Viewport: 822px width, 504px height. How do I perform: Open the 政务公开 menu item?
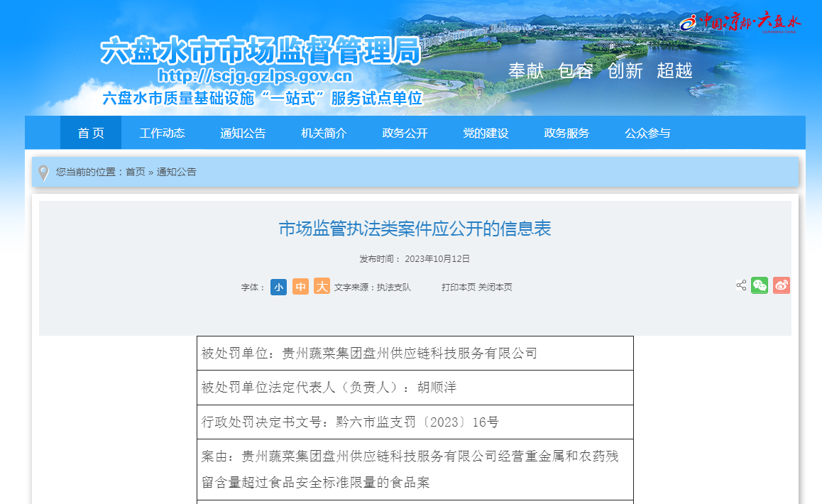[x=405, y=133]
